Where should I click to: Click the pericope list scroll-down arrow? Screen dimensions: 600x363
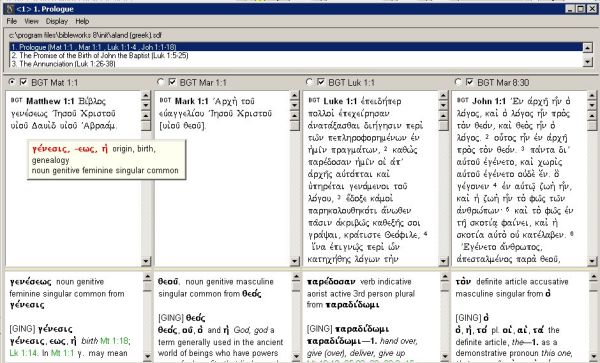click(587, 62)
